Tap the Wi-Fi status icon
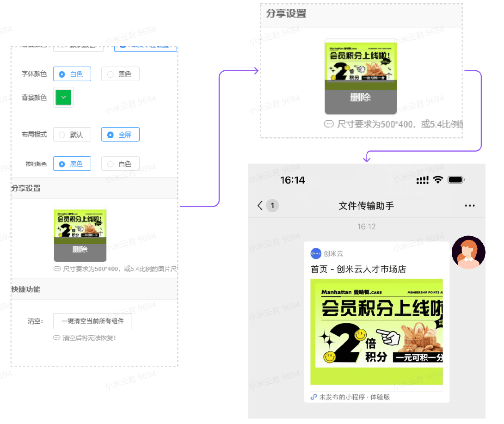 point(438,180)
